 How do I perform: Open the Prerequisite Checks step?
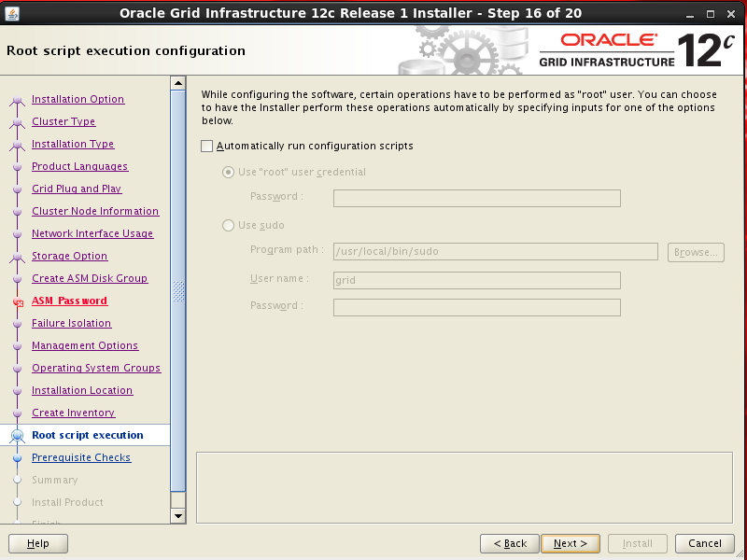(81, 457)
